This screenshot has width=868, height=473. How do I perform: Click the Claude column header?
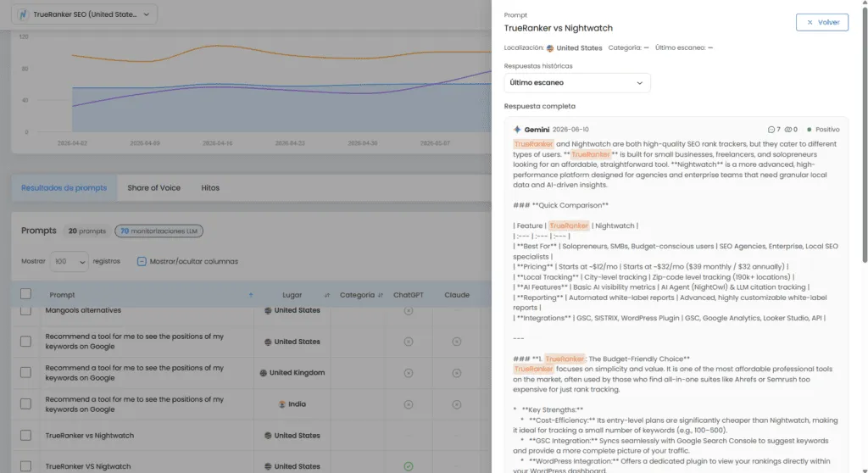(x=457, y=295)
